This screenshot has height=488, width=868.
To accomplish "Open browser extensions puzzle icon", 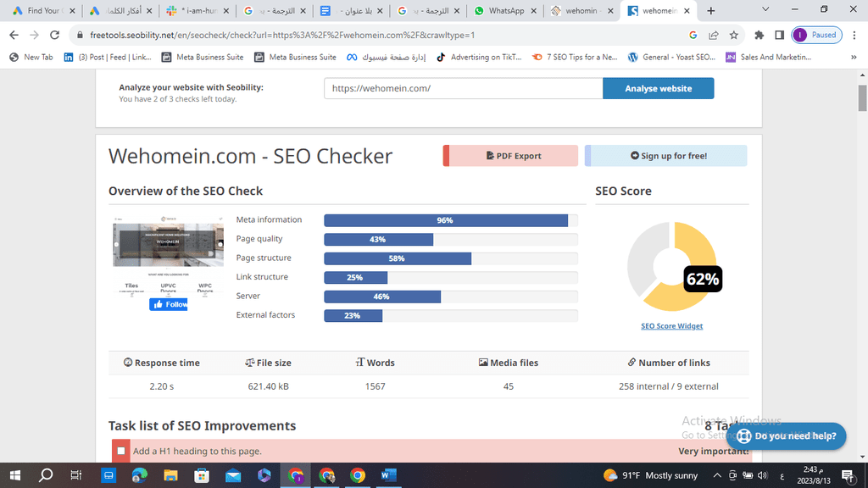I will coord(759,35).
